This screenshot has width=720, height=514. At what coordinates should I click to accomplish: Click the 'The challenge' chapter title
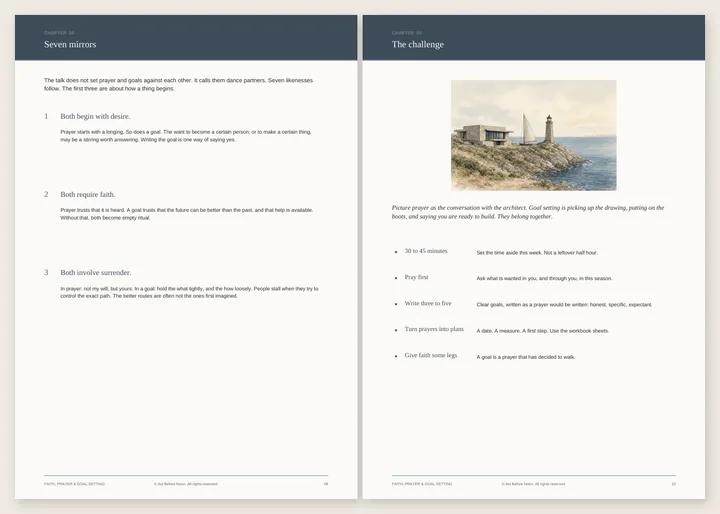click(418, 45)
